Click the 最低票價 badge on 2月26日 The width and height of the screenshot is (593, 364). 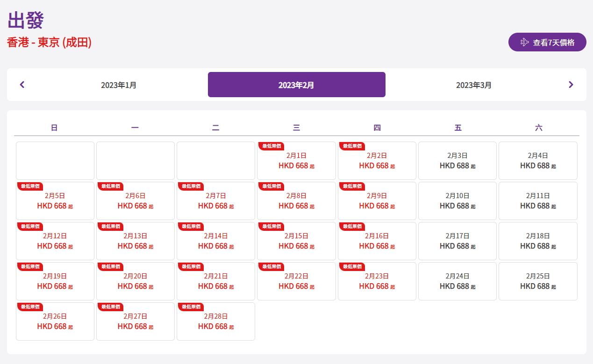[x=30, y=307]
